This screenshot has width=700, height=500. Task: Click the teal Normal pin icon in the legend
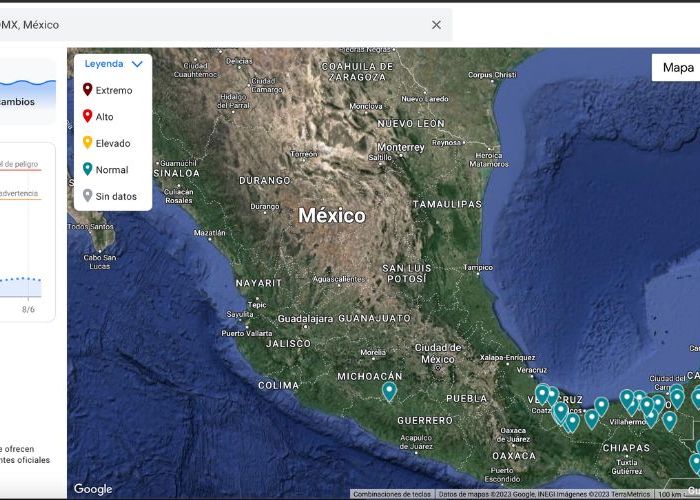[x=88, y=169]
